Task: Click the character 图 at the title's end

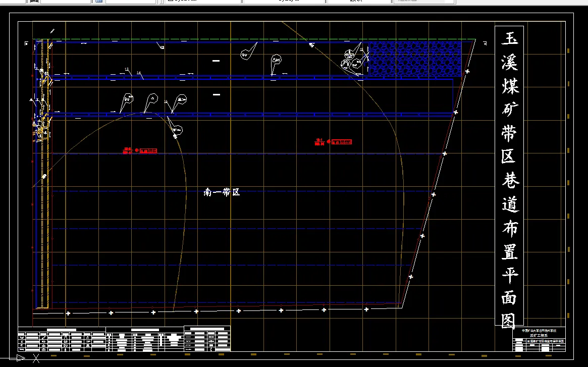Action: point(508,321)
